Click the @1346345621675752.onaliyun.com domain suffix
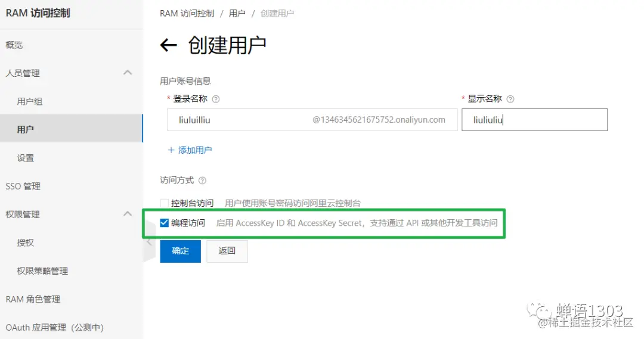Image resolution: width=644 pixels, height=339 pixels. (379, 120)
